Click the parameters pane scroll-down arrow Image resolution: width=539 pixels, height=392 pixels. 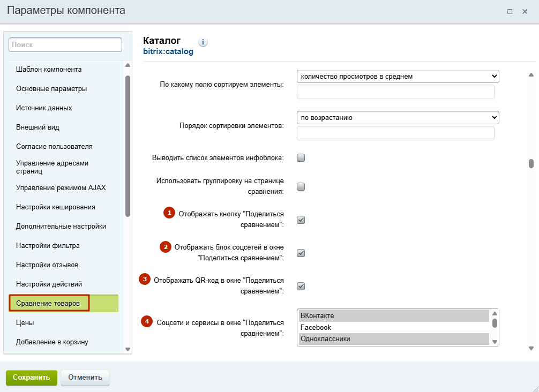coord(531,349)
